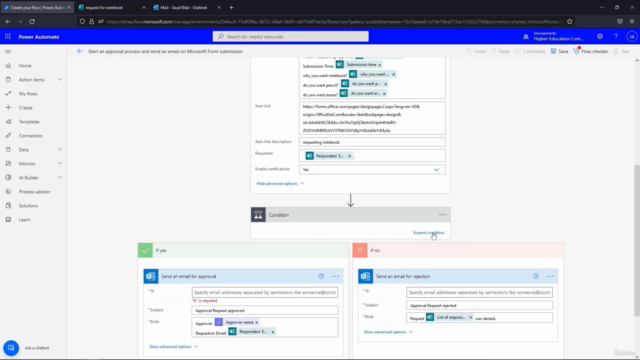Viewport: 640px width, 360px height.
Task: Click the Item link description field
Action: [372, 142]
